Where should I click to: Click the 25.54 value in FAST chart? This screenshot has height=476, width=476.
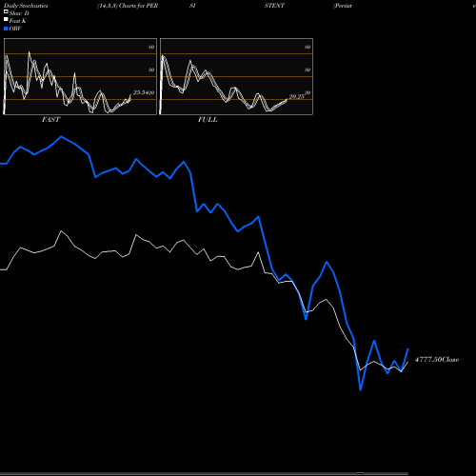[x=141, y=92]
